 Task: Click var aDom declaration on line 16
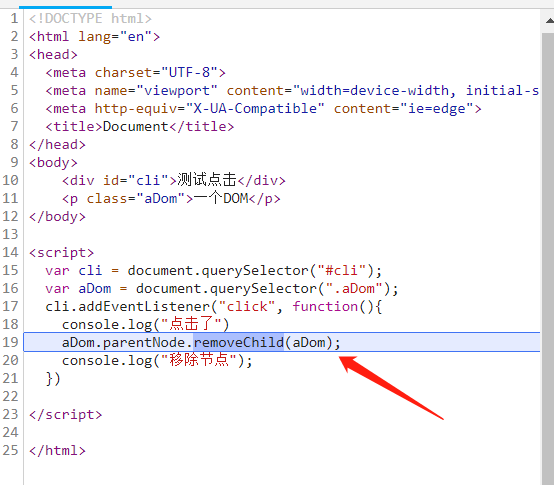click(78, 289)
